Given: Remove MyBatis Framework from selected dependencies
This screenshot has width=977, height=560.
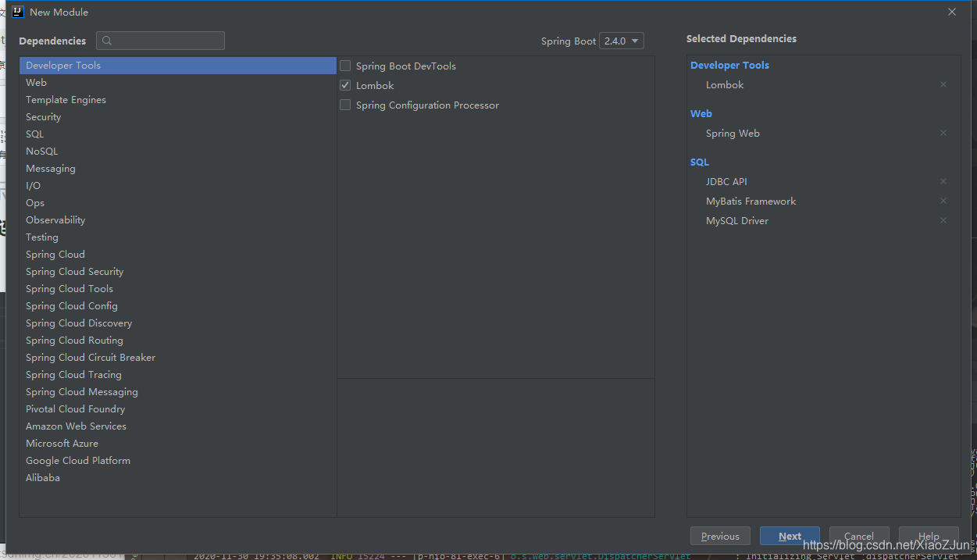Looking at the screenshot, I should [x=943, y=201].
